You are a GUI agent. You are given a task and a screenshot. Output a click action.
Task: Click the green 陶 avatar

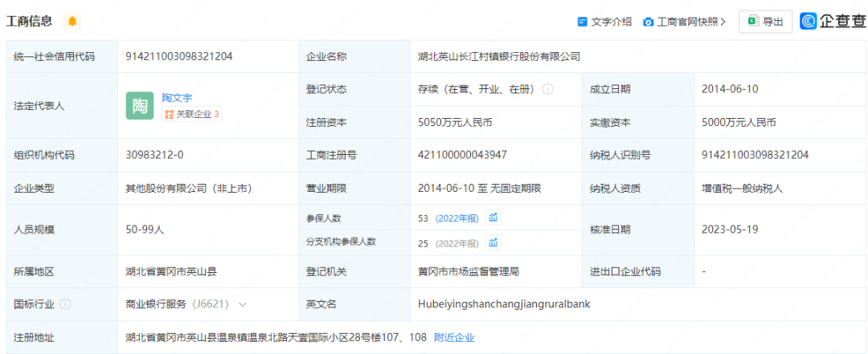click(x=140, y=106)
